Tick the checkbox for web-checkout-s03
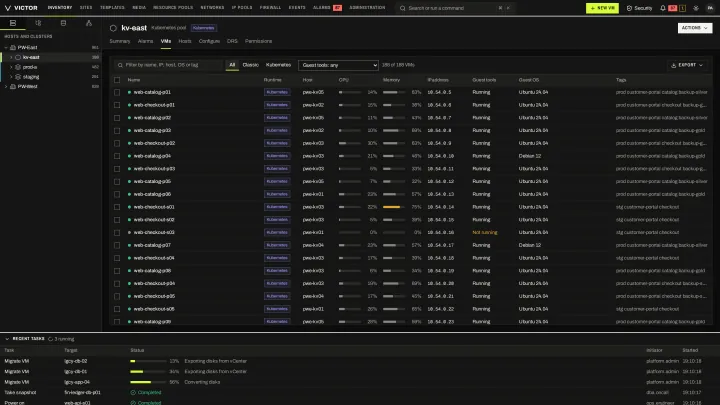This screenshot has height=405, width=720. coord(117,233)
